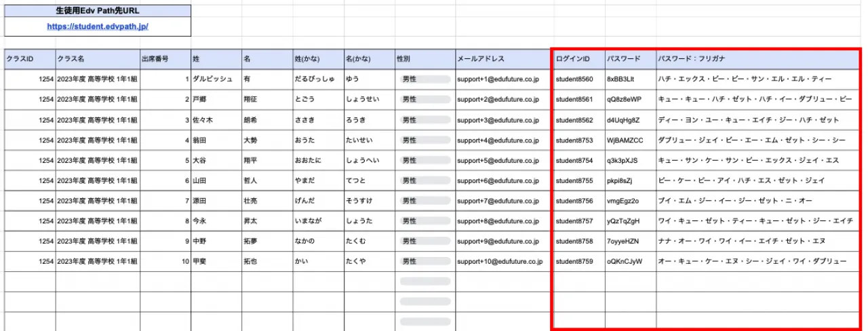Select the 名(かな) header cell
The width and height of the screenshot is (868, 331).
click(x=369, y=59)
